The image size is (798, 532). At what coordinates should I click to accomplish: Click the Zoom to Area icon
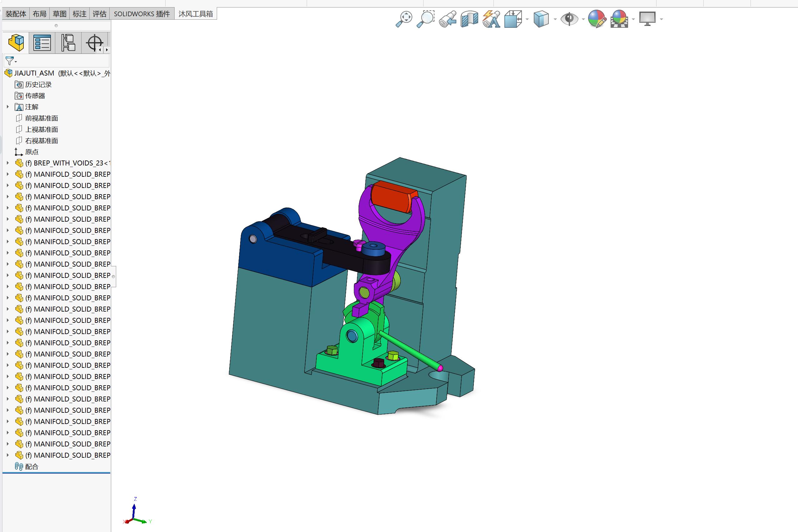[426, 19]
